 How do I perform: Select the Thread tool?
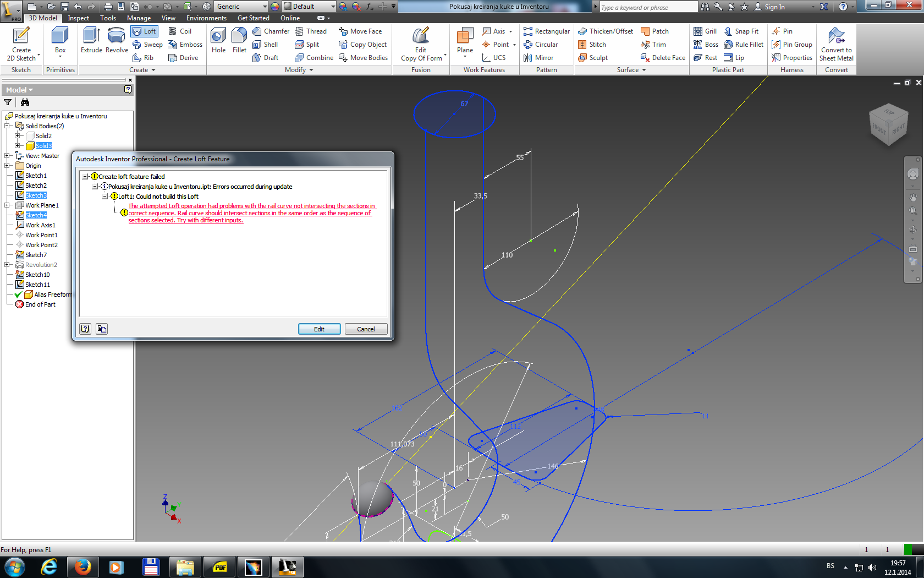click(x=311, y=31)
